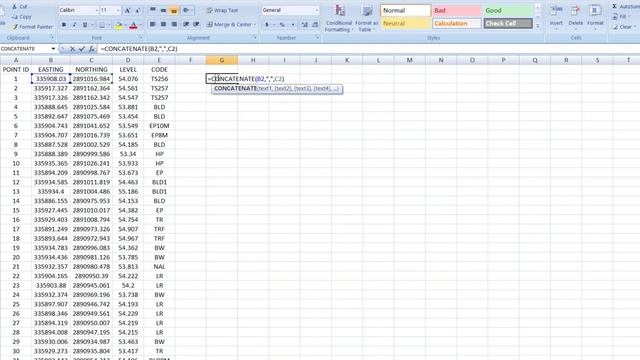Screen dimensions: 640x360
Task: Apply the yellow fill color bucket
Action: [118, 26]
